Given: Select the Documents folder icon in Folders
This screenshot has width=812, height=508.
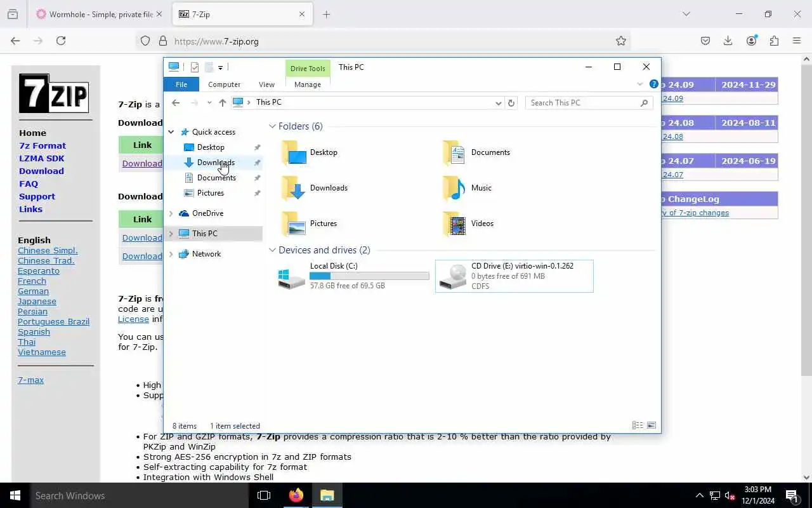Looking at the screenshot, I should 454,152.
